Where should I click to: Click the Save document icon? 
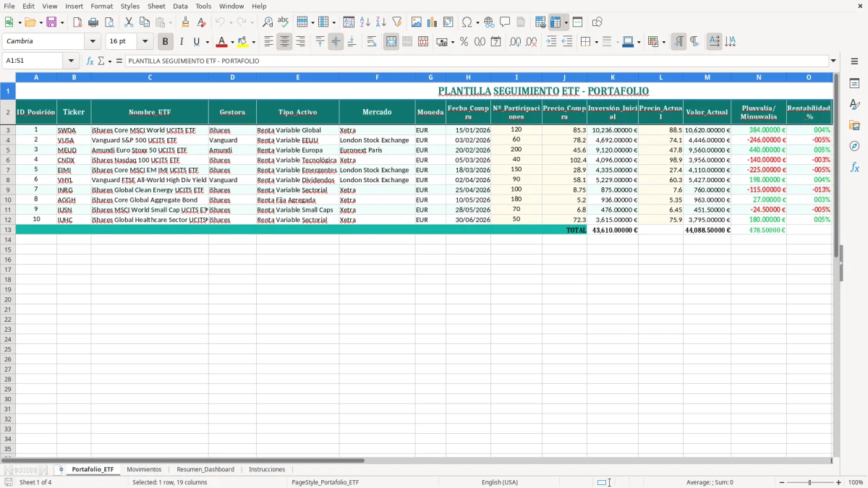coord(51,22)
